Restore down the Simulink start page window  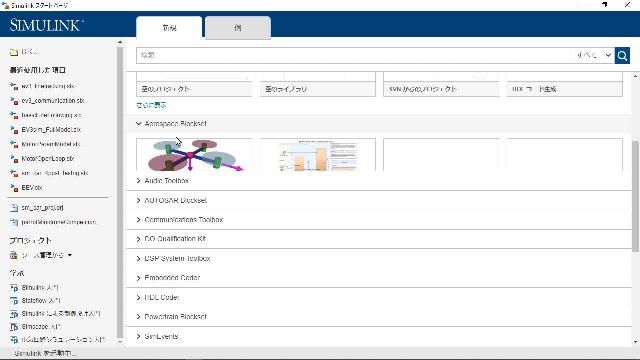pos(604,4)
